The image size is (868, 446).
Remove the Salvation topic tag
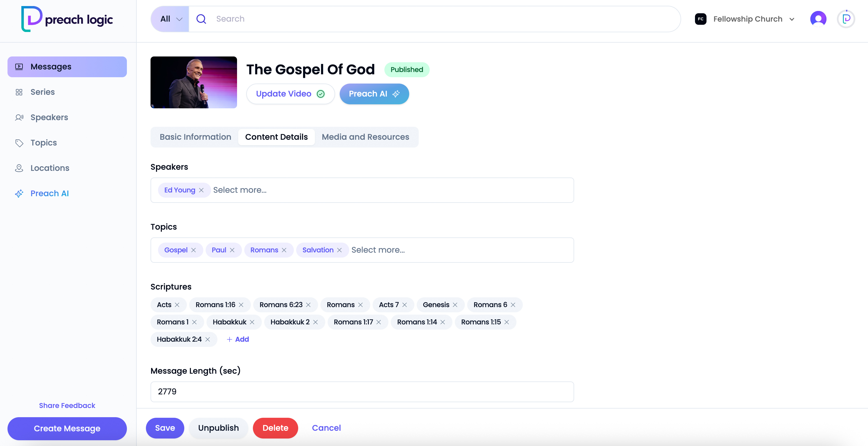pyautogui.click(x=339, y=250)
